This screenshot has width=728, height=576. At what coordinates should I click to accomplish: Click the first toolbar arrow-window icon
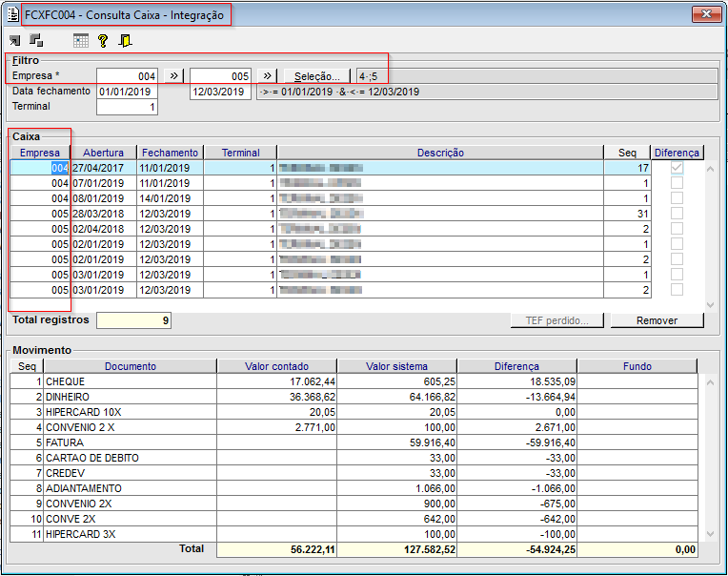pyautogui.click(x=14, y=41)
